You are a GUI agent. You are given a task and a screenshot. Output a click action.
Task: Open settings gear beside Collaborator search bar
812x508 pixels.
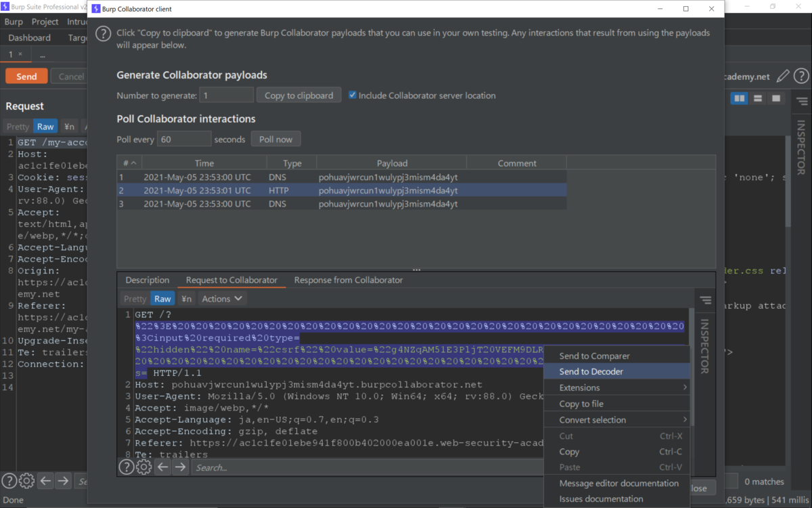(143, 467)
